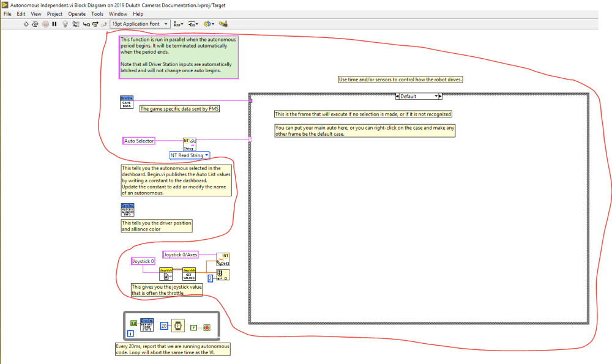The width and height of the screenshot is (612, 364).
Task: Click the Run Continuously toolbar button
Action: (35, 24)
